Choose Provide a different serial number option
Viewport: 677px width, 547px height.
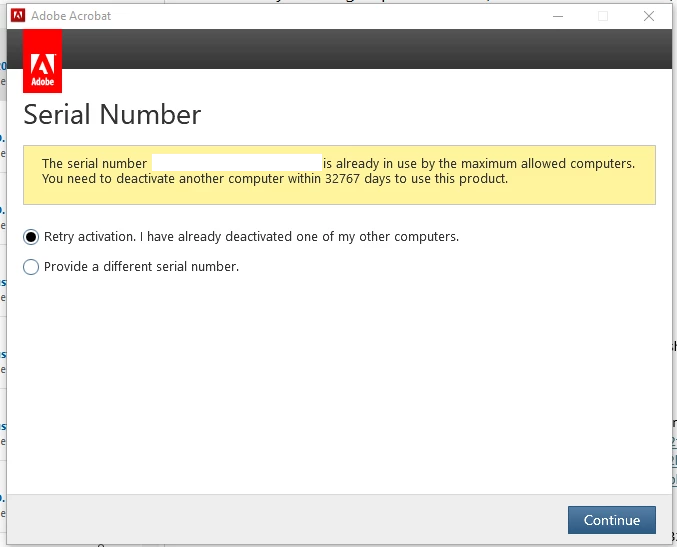31,267
